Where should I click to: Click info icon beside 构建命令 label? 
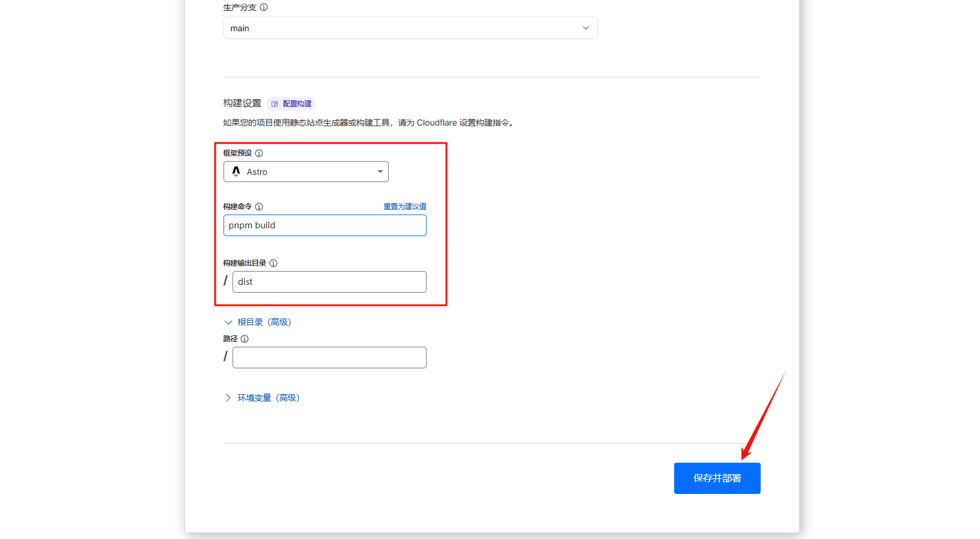click(x=259, y=207)
